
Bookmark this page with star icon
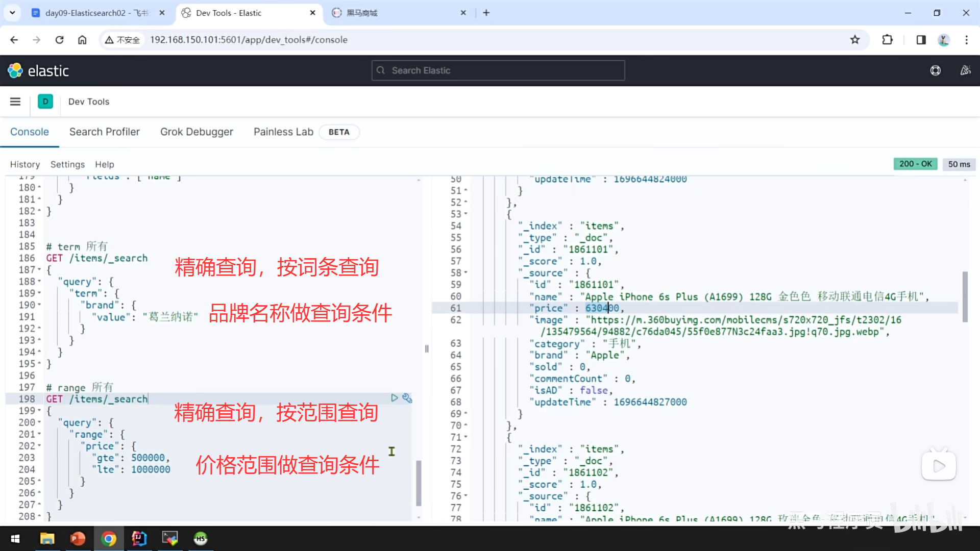(855, 40)
